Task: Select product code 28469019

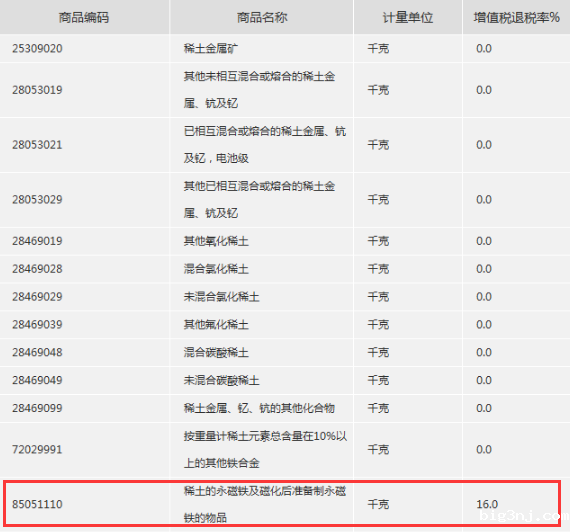Action: [37, 241]
